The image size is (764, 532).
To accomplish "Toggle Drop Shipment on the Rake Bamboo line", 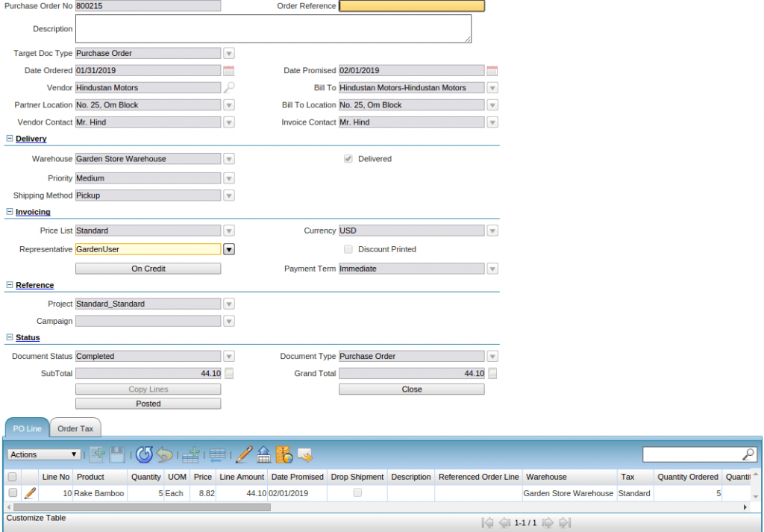I will [x=357, y=493].
